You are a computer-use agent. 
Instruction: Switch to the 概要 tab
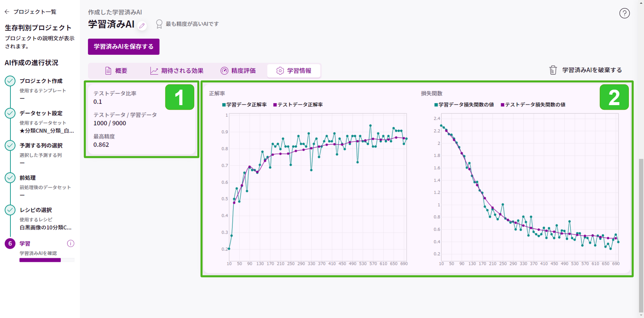(116, 71)
